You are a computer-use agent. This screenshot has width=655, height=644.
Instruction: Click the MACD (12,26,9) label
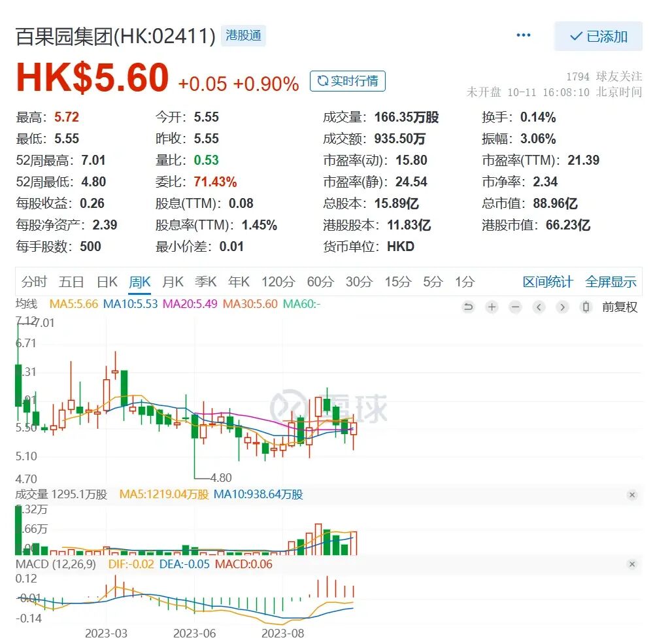click(x=56, y=564)
